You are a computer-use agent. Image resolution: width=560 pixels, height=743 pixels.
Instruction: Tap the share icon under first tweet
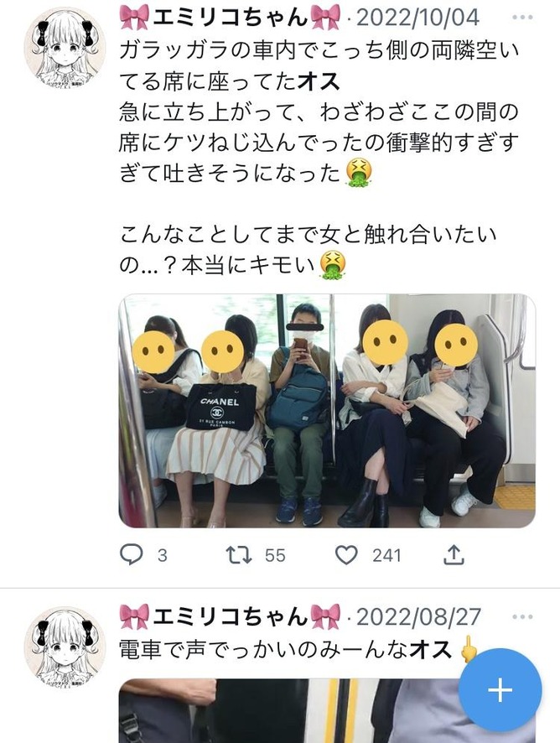click(454, 554)
